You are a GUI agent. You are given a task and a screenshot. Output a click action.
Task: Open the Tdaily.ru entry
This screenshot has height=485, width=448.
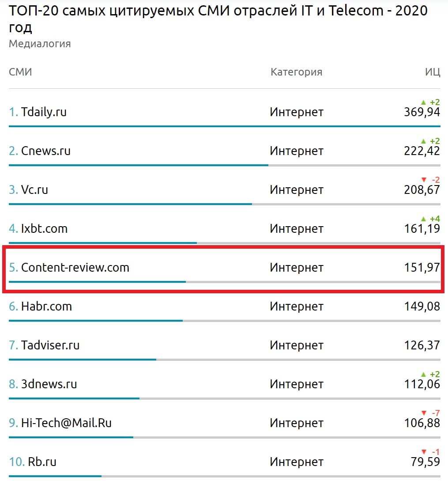44,112
